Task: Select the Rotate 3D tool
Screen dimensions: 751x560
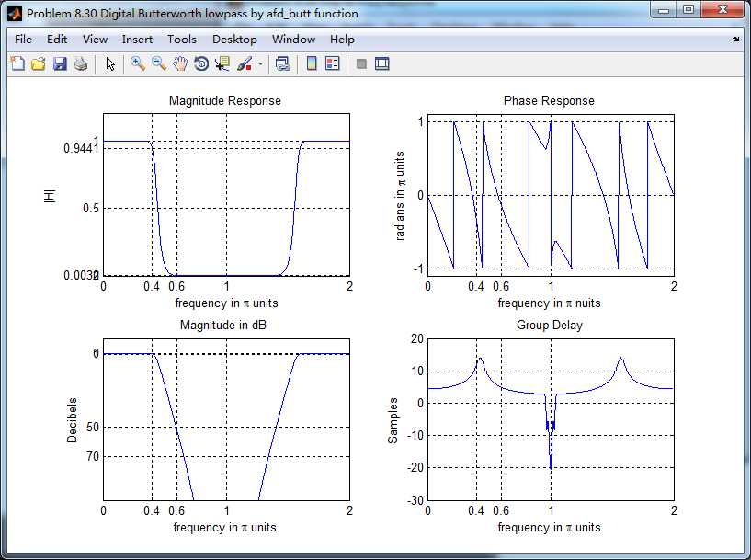Action: 201,63
